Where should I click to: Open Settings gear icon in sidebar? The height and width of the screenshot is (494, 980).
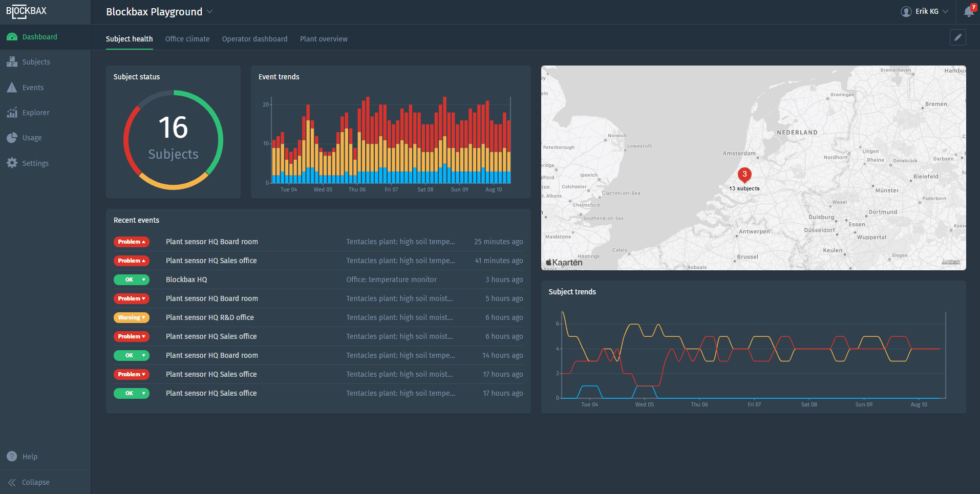(x=12, y=163)
